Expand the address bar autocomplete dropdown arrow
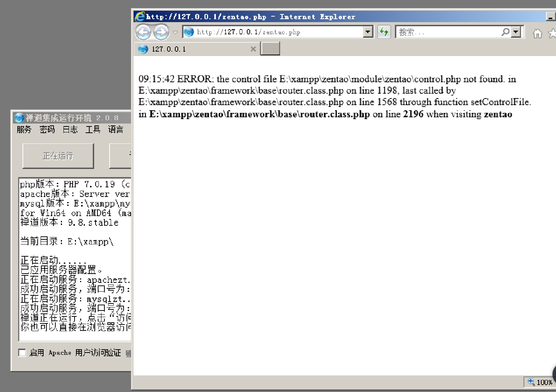The width and height of the screenshot is (556, 392). (368, 32)
